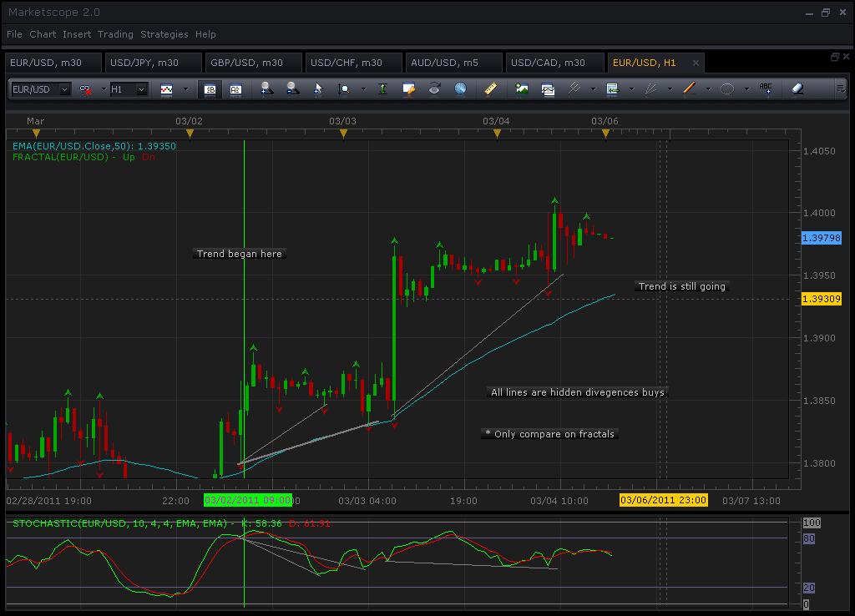Click the broken chain link icon
855x616 pixels.
(86, 89)
